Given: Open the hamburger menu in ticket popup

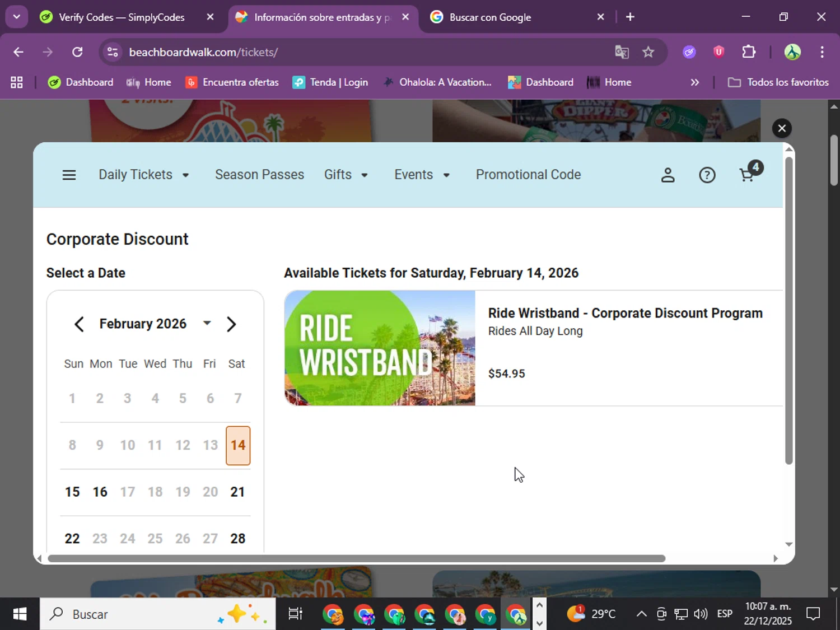Looking at the screenshot, I should click(69, 175).
